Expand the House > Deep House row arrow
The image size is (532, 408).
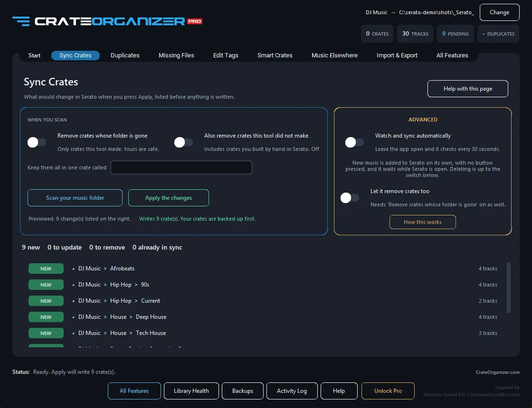click(x=73, y=317)
